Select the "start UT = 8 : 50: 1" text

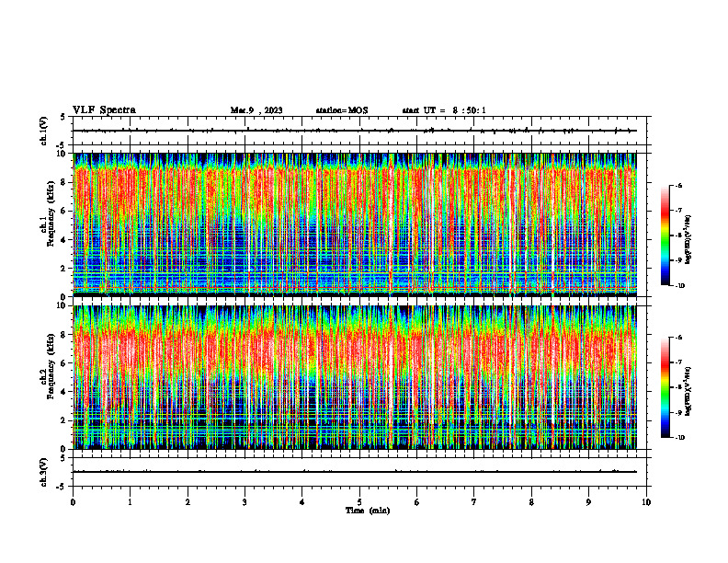(444, 110)
